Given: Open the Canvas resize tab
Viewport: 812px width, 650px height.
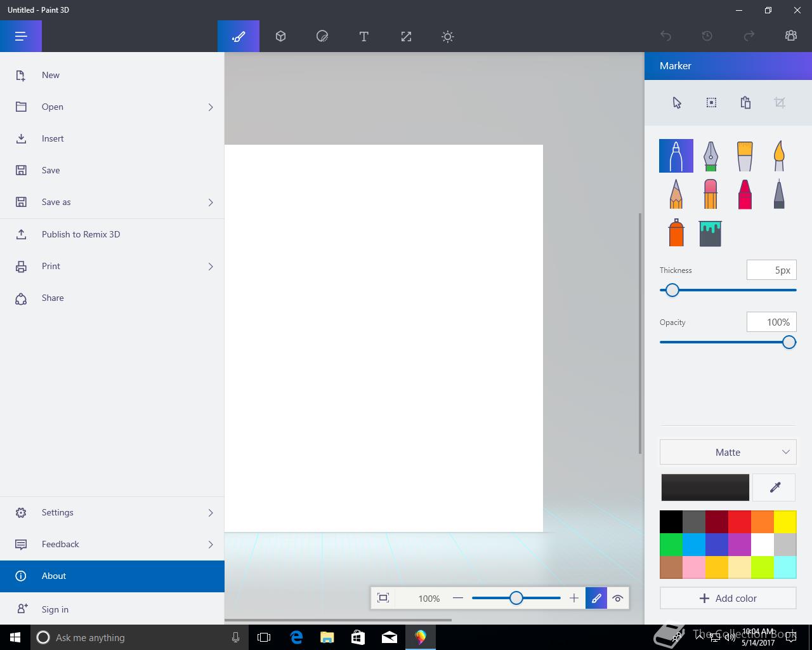Looking at the screenshot, I should tap(406, 36).
